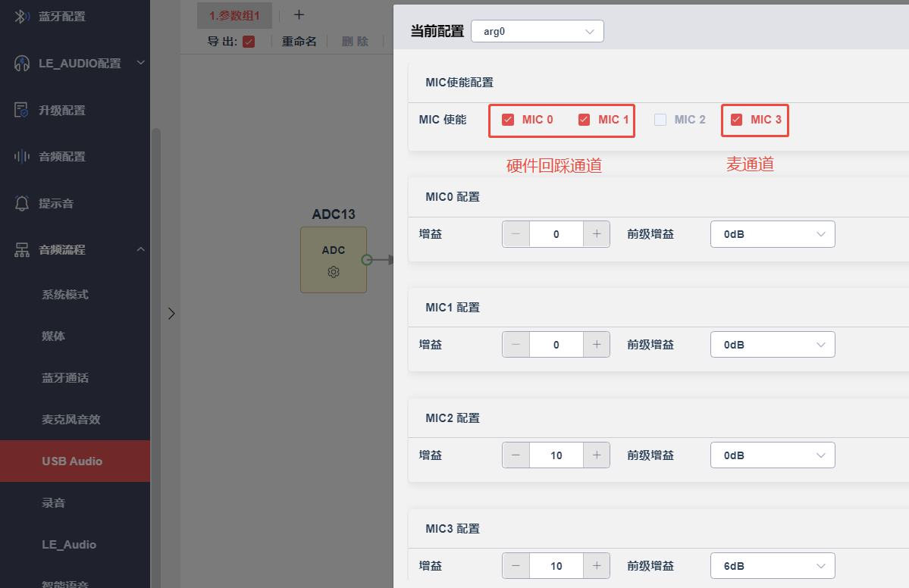Image resolution: width=909 pixels, height=588 pixels.
Task: Click the 音频流程 flow-chart icon
Action: 22,250
